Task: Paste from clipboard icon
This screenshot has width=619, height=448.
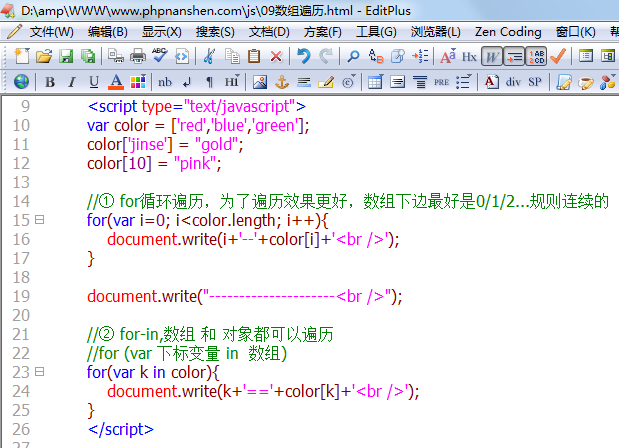Action: pyautogui.click(x=254, y=56)
